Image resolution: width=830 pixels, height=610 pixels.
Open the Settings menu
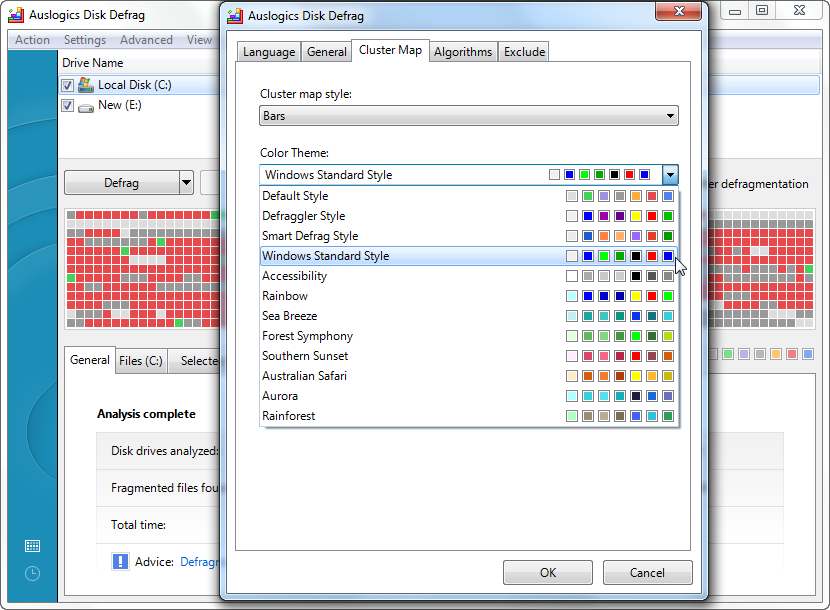coord(85,40)
